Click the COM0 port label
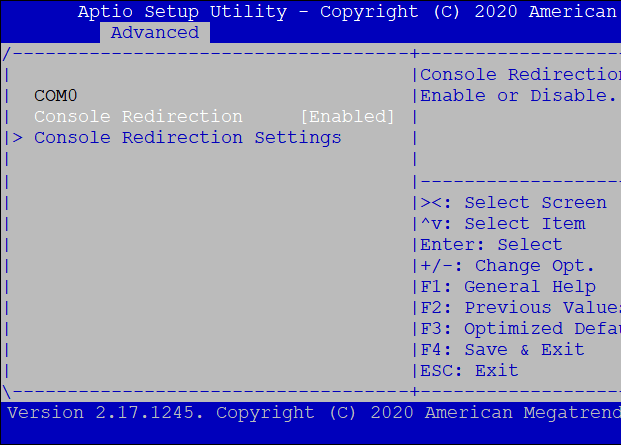 (x=55, y=95)
